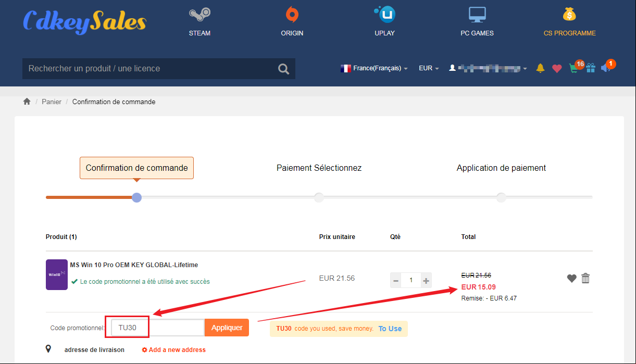The width and height of the screenshot is (636, 364).
Task: Click the Produit (1) header
Action: (61, 237)
